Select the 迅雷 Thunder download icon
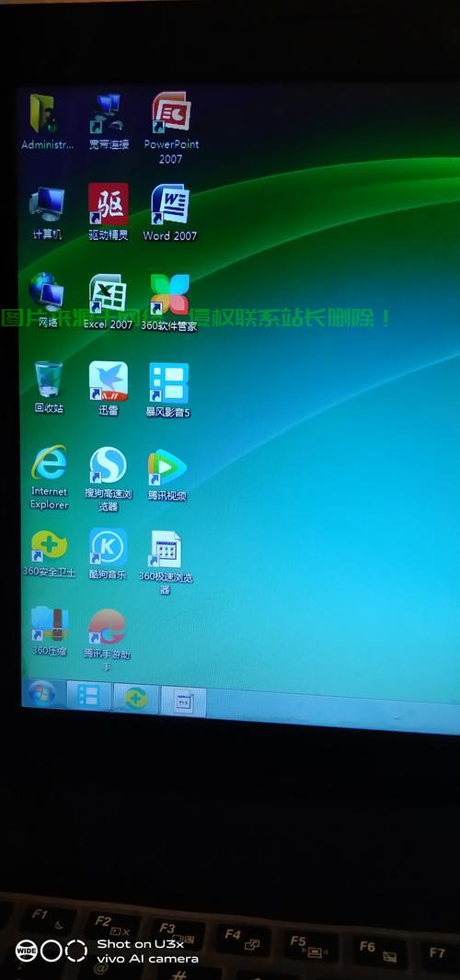Image resolution: width=460 pixels, height=980 pixels. click(109, 382)
